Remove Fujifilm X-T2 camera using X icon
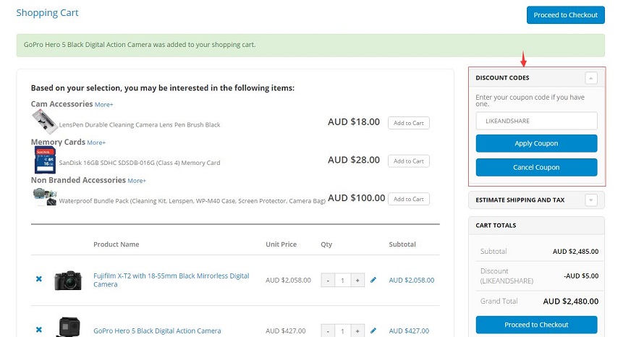 coord(38,279)
